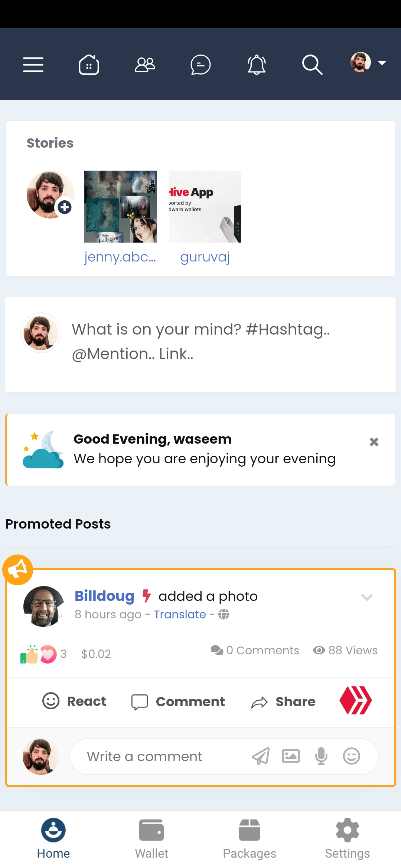Send comment with paper plane icon
The image size is (401, 868).
[261, 756]
